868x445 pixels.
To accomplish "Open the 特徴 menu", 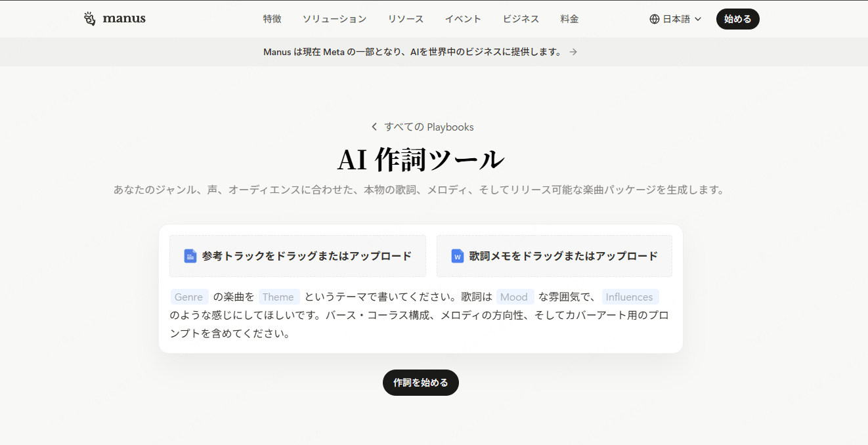I will (x=272, y=19).
